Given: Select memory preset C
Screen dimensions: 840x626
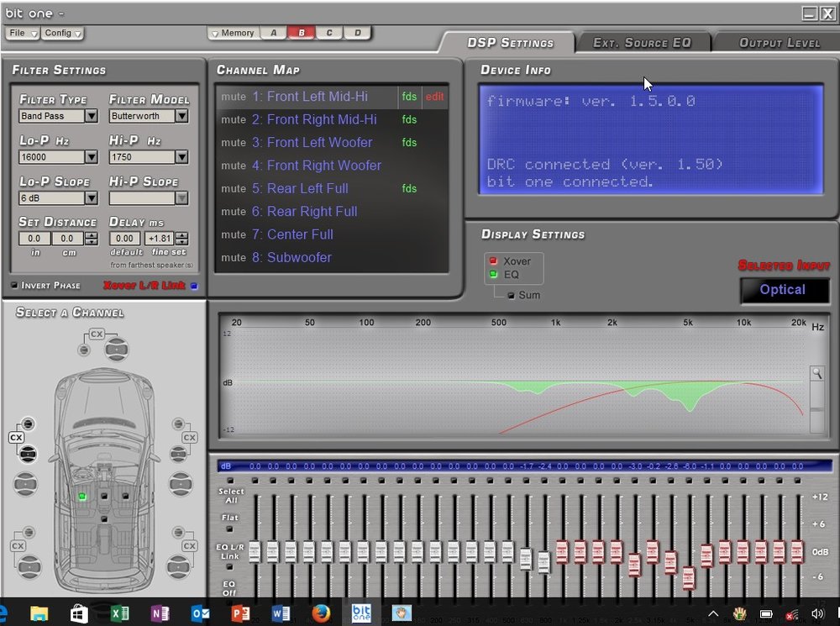Looking at the screenshot, I should (329, 33).
